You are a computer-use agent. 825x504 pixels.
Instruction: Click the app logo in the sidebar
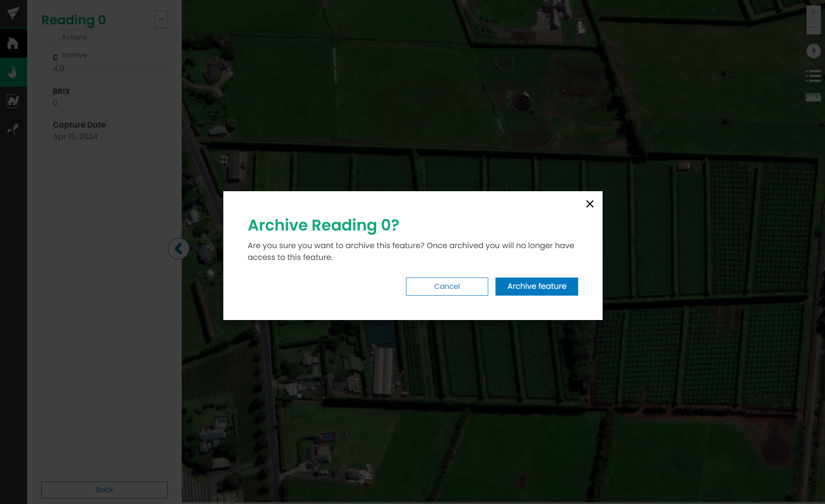[13, 13]
